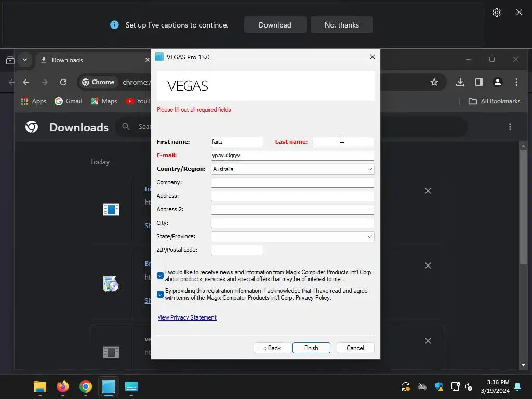Decline live captions with No, thanks

(x=342, y=25)
